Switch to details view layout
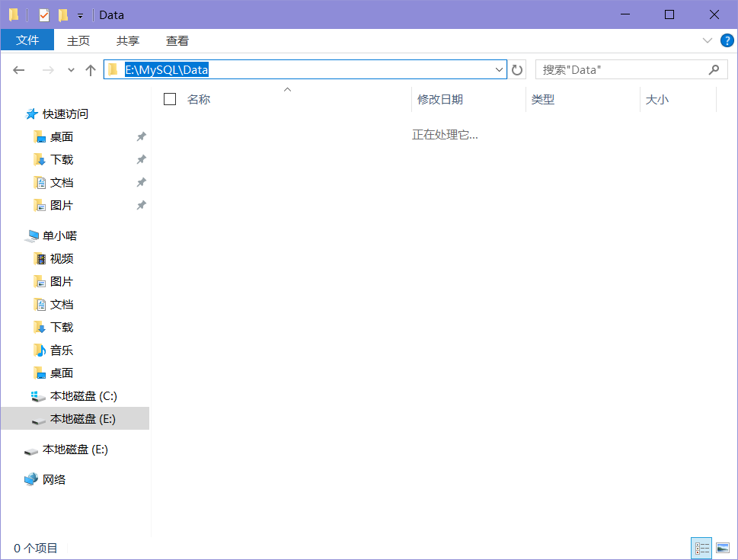This screenshot has width=738, height=560. [x=701, y=548]
